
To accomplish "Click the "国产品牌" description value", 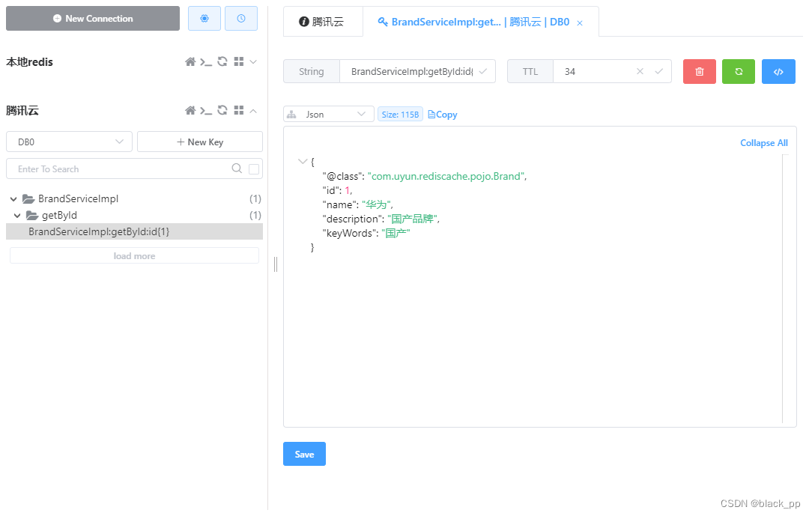I will click(412, 219).
